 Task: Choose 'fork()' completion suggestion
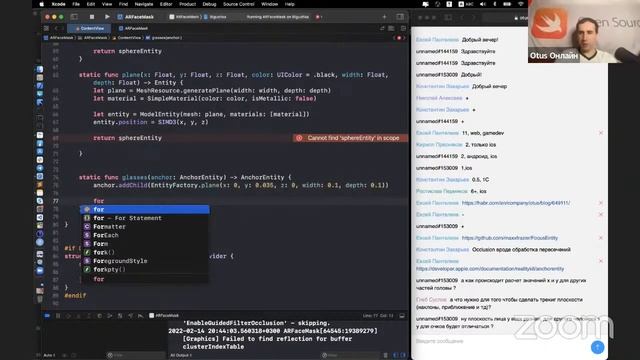[145, 252]
